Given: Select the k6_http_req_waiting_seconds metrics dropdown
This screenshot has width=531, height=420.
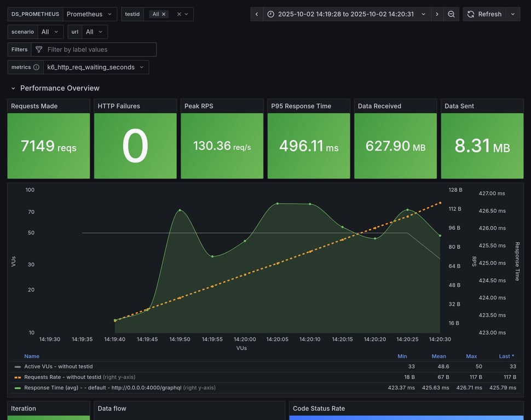Looking at the screenshot, I should click(x=96, y=67).
